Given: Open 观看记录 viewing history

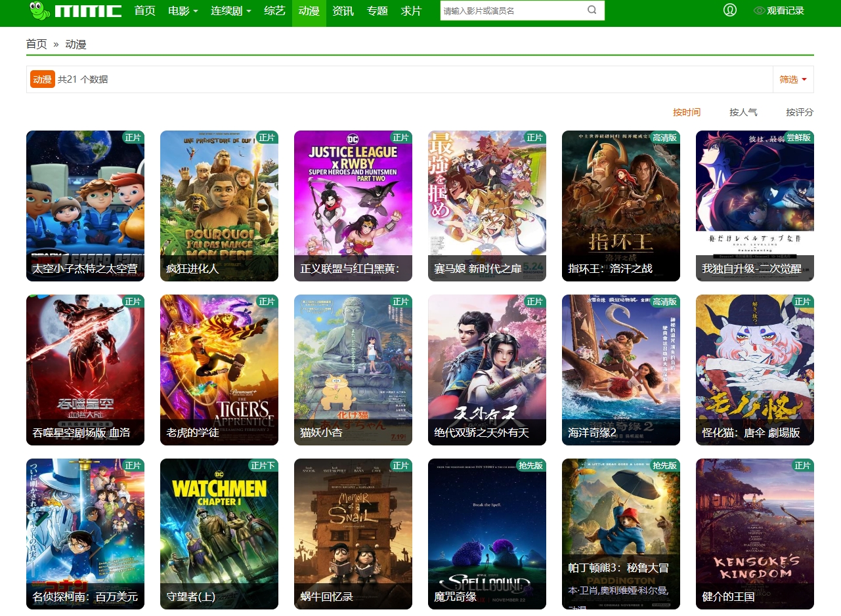Looking at the screenshot, I should pos(785,10).
